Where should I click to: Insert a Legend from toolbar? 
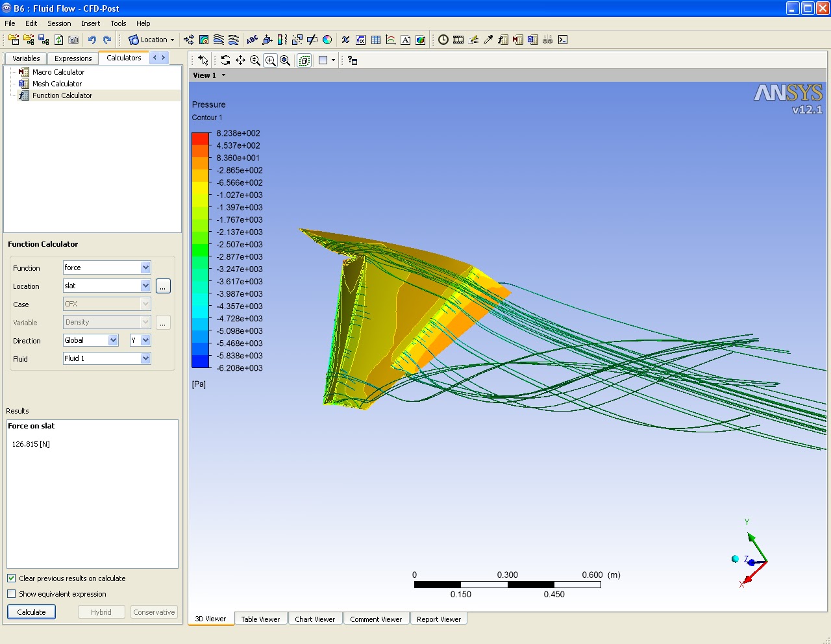pyautogui.click(x=282, y=40)
